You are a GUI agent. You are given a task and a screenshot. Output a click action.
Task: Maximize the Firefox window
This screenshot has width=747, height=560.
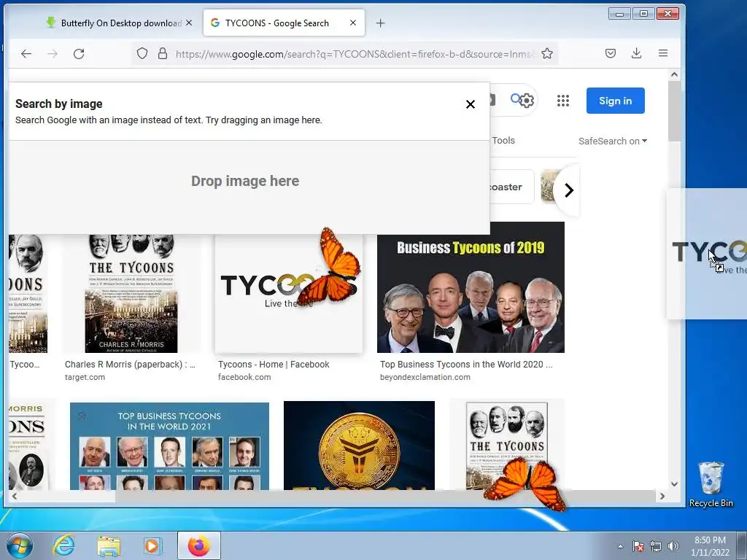(x=643, y=14)
